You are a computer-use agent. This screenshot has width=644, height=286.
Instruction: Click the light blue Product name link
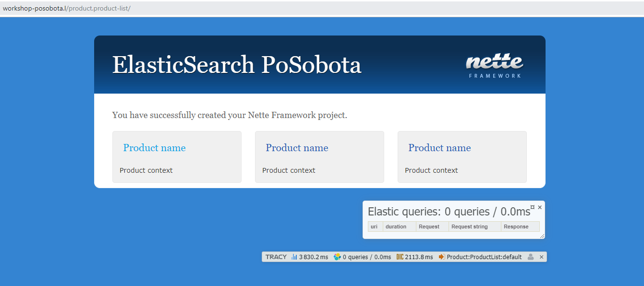pos(154,148)
